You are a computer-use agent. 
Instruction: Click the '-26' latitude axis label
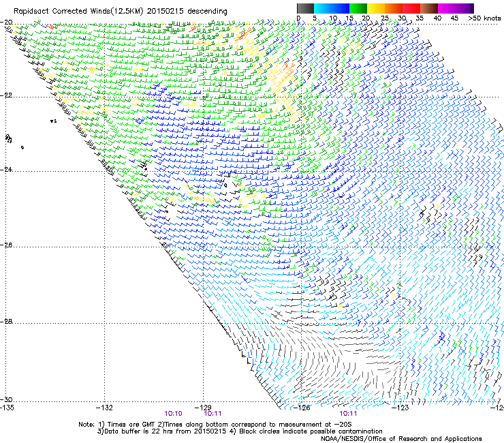click(6, 245)
